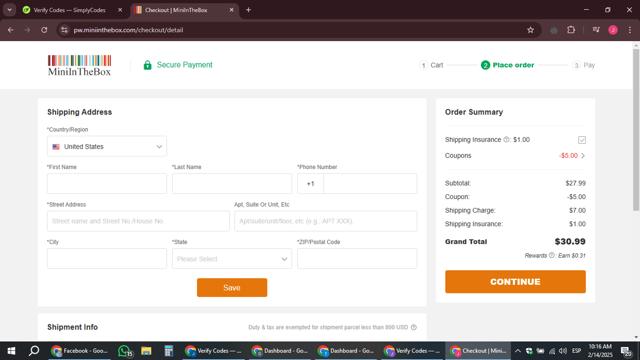Switch to Facebook Chrome taskbar window
The image size is (640, 360).
pyautogui.click(x=79, y=351)
